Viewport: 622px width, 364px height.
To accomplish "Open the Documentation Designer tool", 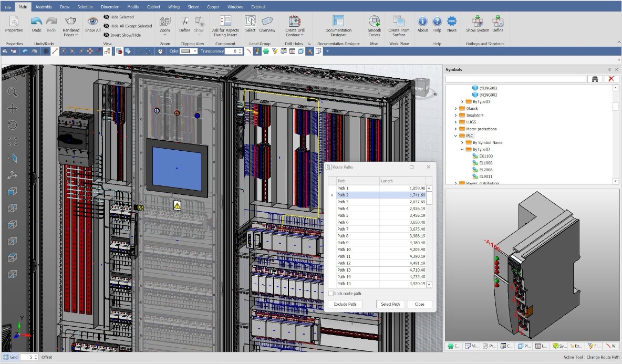I will 338,24.
